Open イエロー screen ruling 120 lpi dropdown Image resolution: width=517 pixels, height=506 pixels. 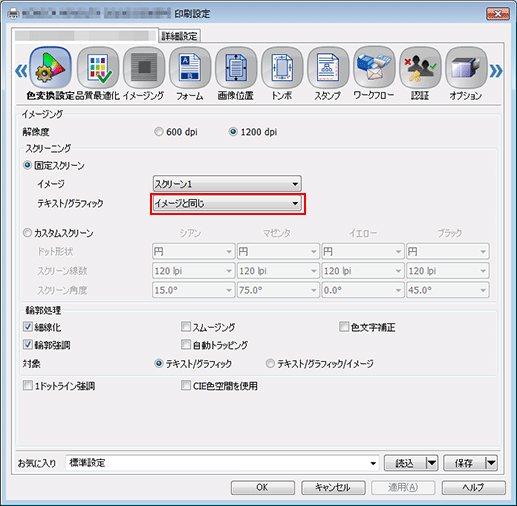(x=363, y=271)
